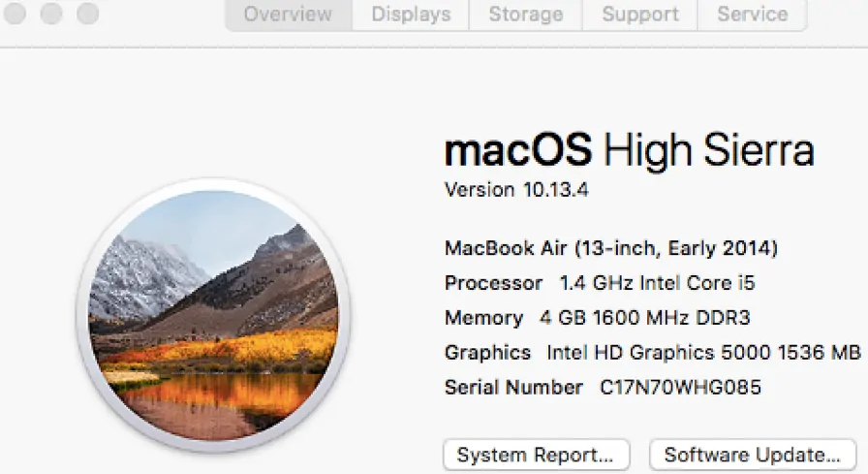Show the Service tab
Viewport: 868px width, 474px height.
753,15
